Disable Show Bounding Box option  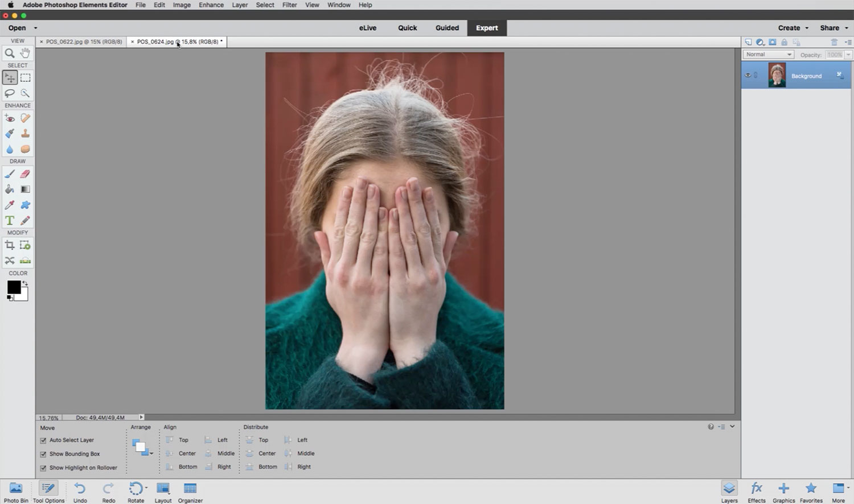pyautogui.click(x=43, y=454)
